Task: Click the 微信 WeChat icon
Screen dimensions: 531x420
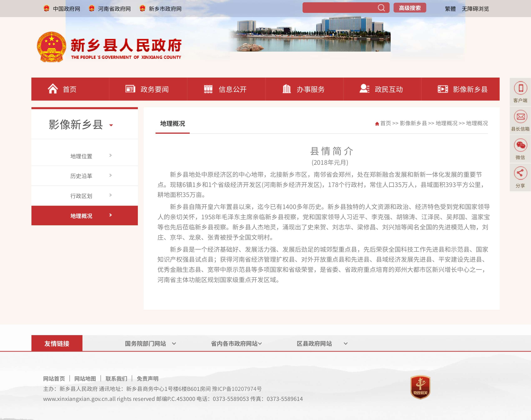Action: point(520,145)
